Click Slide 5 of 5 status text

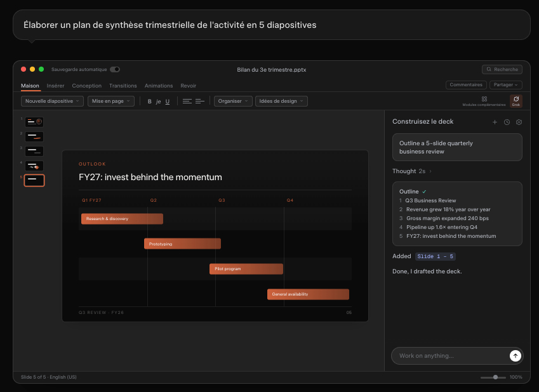[x=33, y=377]
